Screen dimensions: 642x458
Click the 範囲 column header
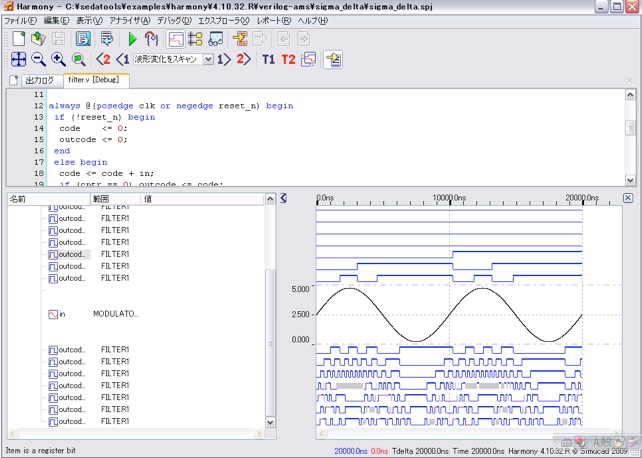[100, 199]
